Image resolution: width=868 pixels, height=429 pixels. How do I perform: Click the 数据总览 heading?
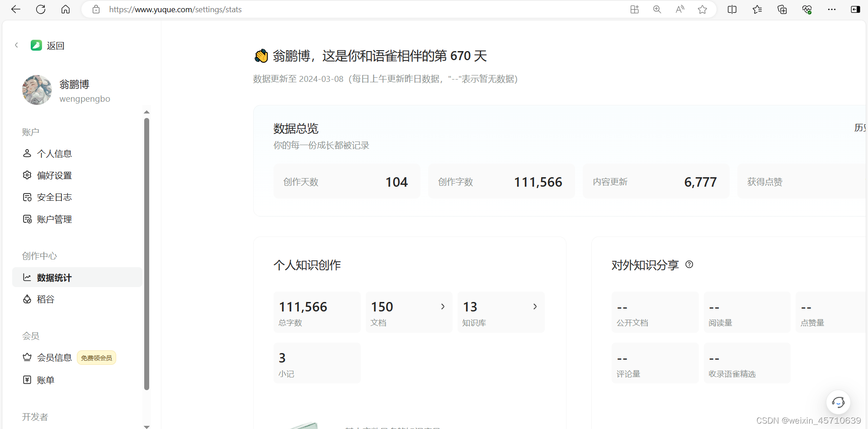296,128
